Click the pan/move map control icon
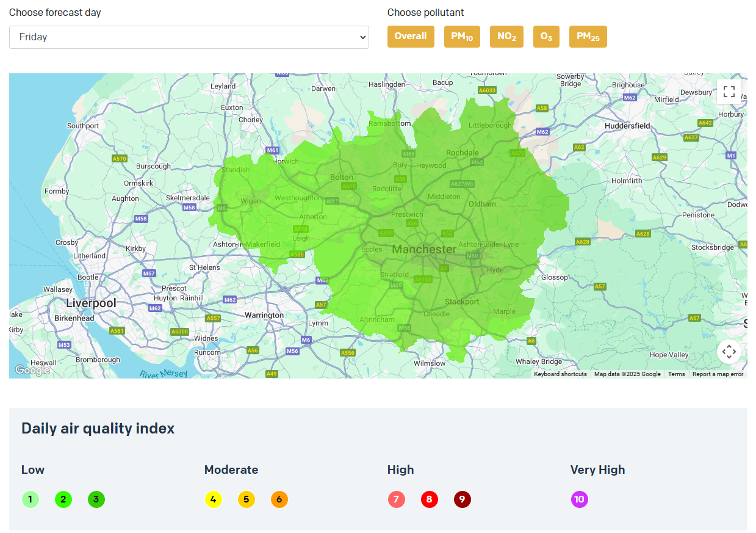The image size is (756, 533). coord(729,352)
